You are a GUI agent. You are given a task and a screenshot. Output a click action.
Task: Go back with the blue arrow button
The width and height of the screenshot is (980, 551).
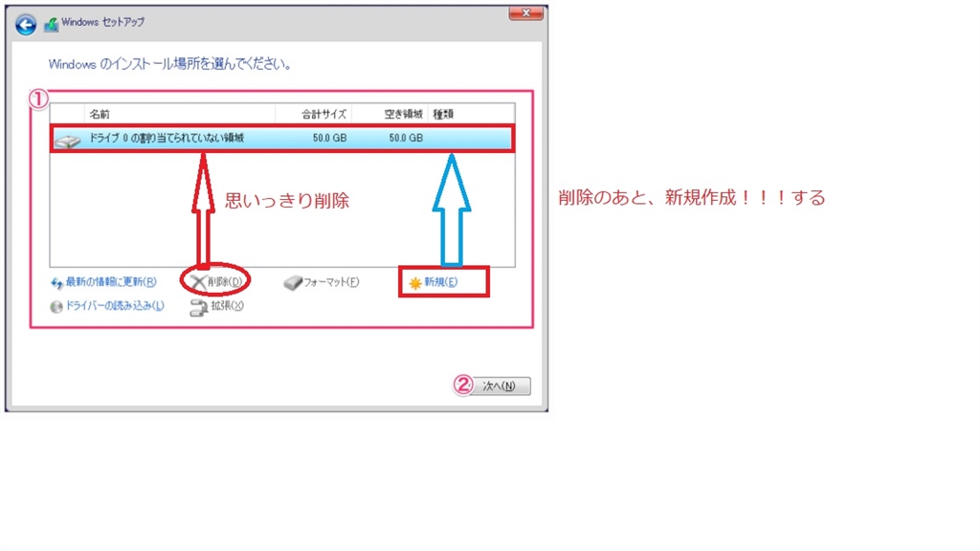[26, 25]
